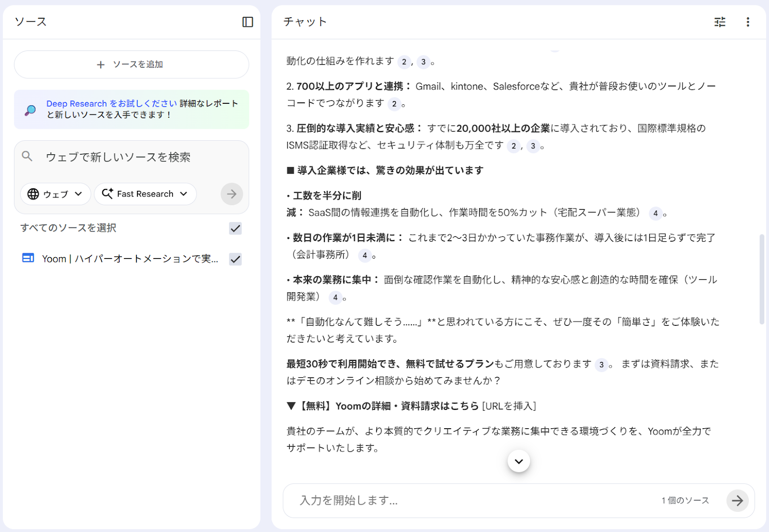
Task: Jump to bottom with down-chevron button
Action: [519, 461]
